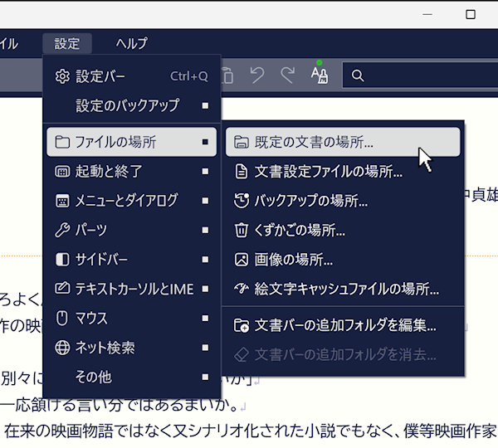Image resolution: width=498 pixels, height=448 pixels.
Task: Click the redo arrow in the toolbar
Action: pos(288,75)
